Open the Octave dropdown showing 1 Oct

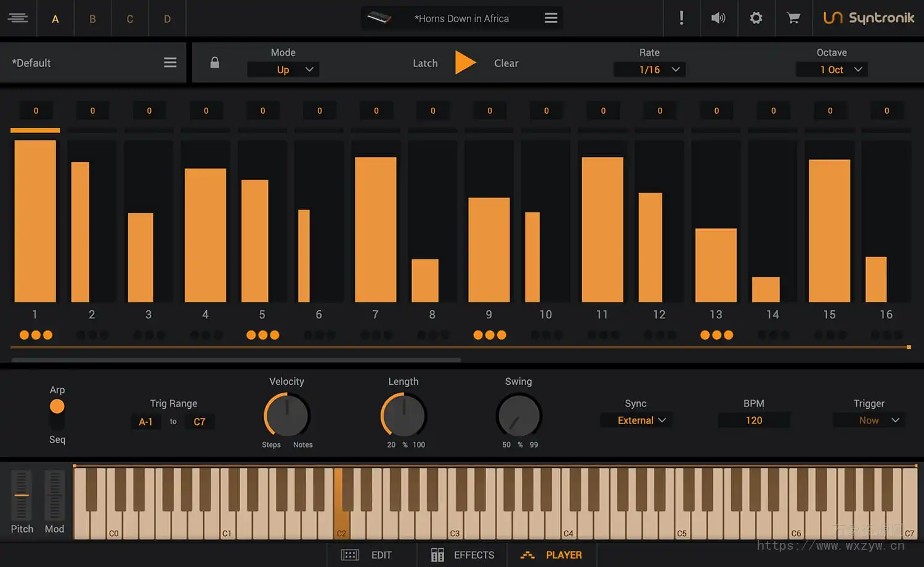(x=831, y=69)
